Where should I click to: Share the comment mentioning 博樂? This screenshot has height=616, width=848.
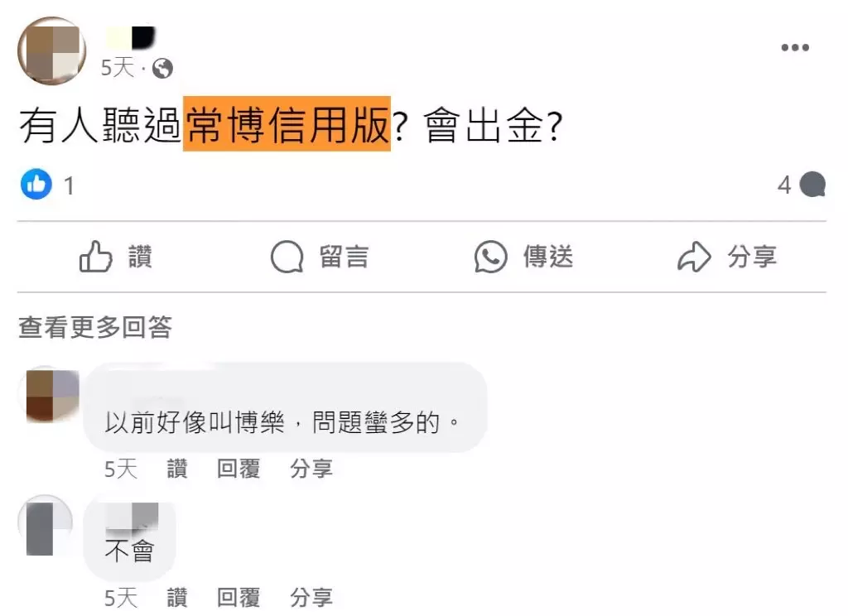[311, 469]
